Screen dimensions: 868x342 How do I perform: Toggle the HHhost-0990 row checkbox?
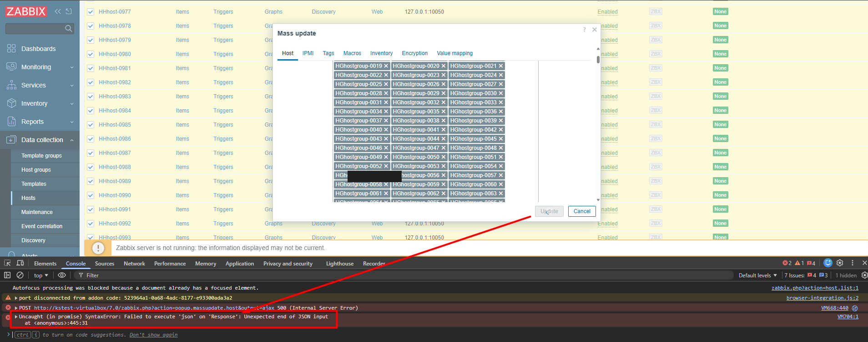91,195
